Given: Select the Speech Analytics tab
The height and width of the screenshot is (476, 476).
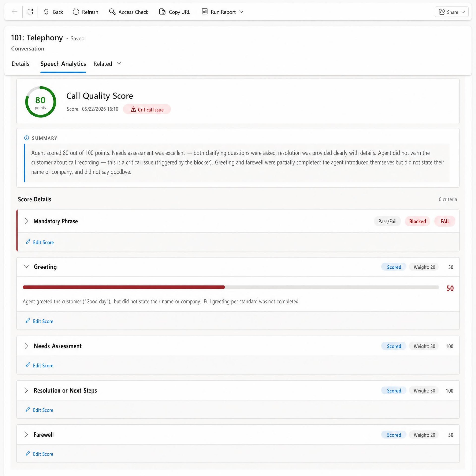Looking at the screenshot, I should (63, 64).
